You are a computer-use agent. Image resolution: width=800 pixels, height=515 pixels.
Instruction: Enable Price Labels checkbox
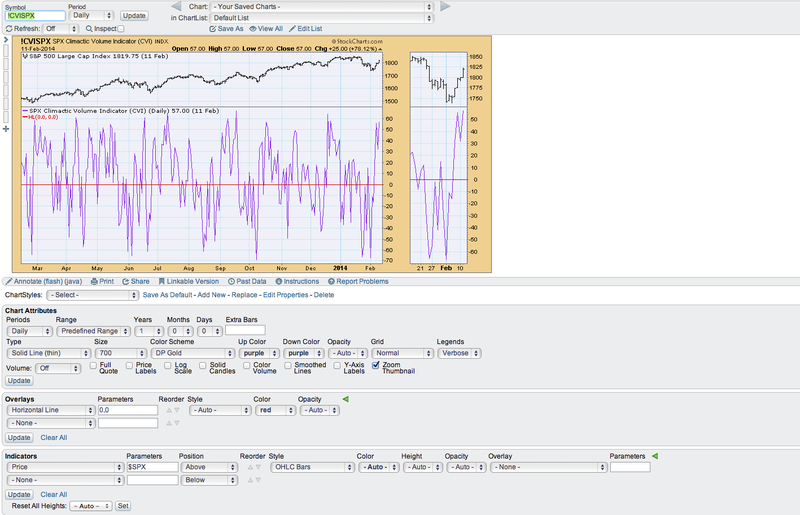[x=129, y=365]
